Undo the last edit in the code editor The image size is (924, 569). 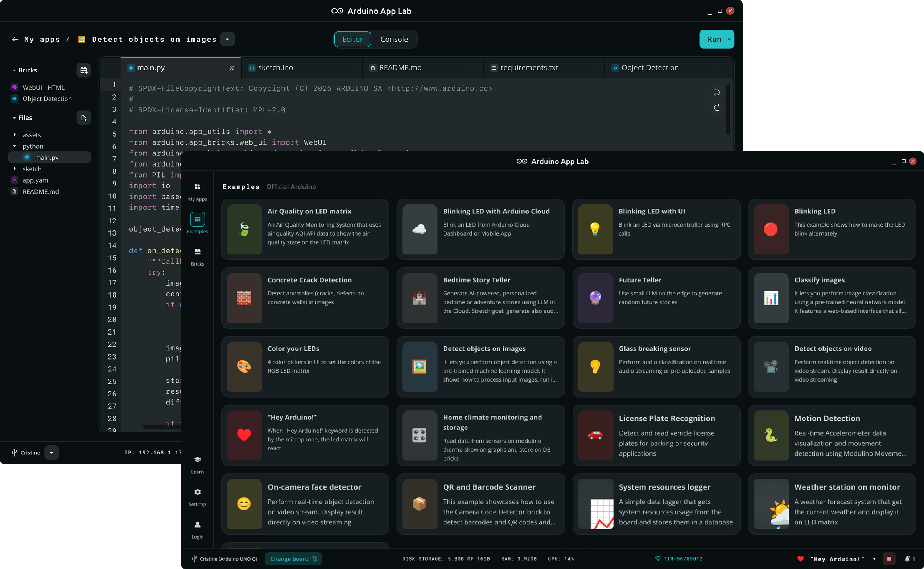(717, 92)
